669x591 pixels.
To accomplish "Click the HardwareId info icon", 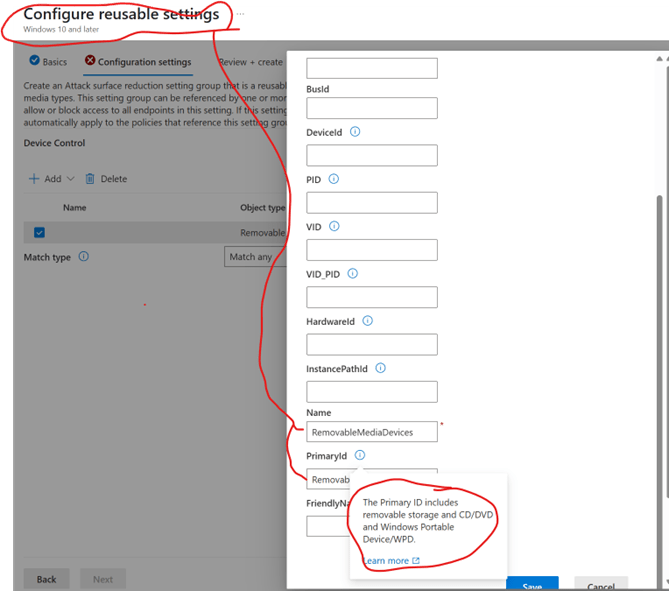I will (x=367, y=321).
